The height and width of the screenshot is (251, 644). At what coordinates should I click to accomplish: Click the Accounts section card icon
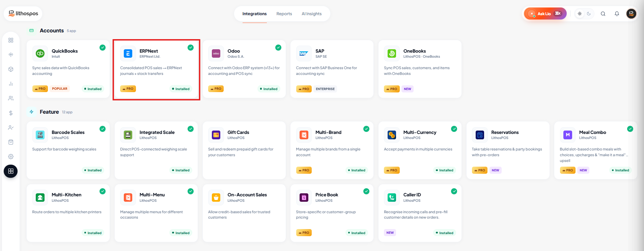[x=31, y=30]
